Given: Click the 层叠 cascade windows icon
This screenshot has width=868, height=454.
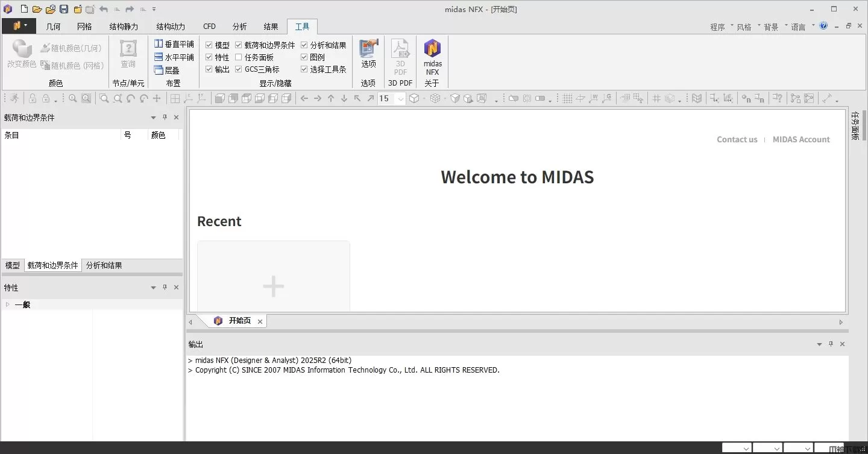Looking at the screenshot, I should pos(167,70).
